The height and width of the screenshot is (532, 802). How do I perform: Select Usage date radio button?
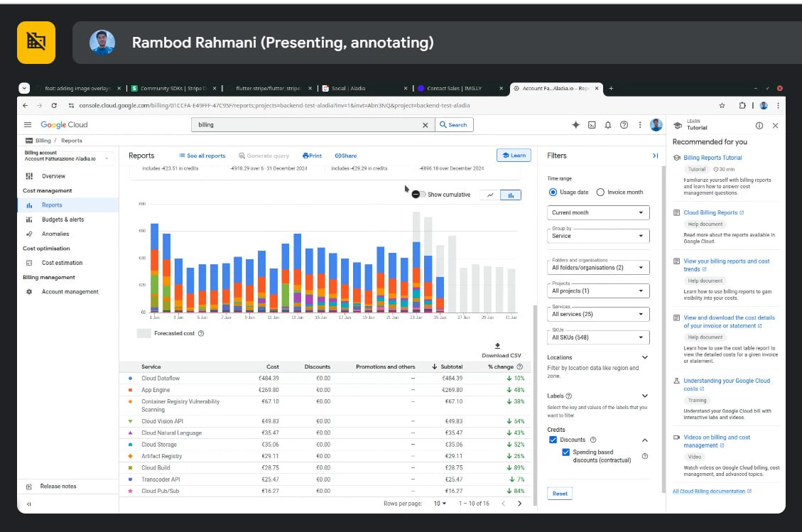[x=553, y=192]
